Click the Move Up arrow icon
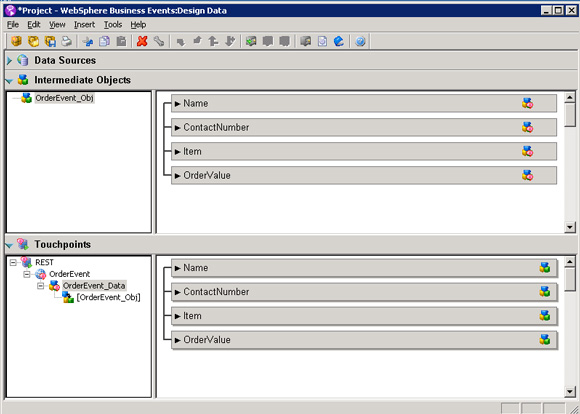Screen dimensions: 580x414 (x=213, y=41)
